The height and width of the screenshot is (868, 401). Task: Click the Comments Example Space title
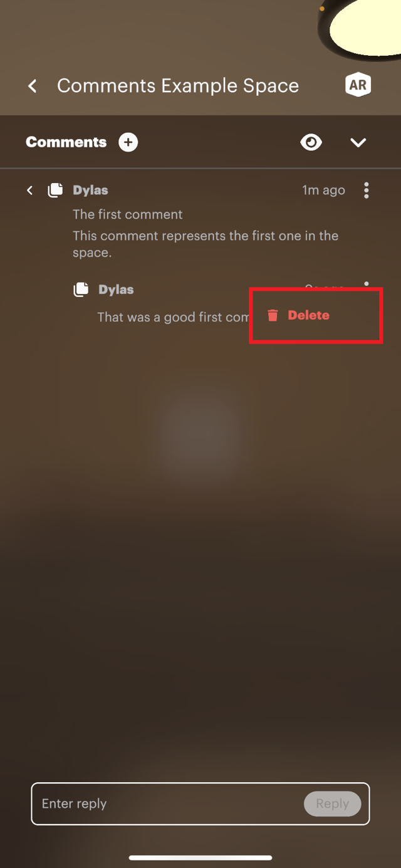pos(178,86)
